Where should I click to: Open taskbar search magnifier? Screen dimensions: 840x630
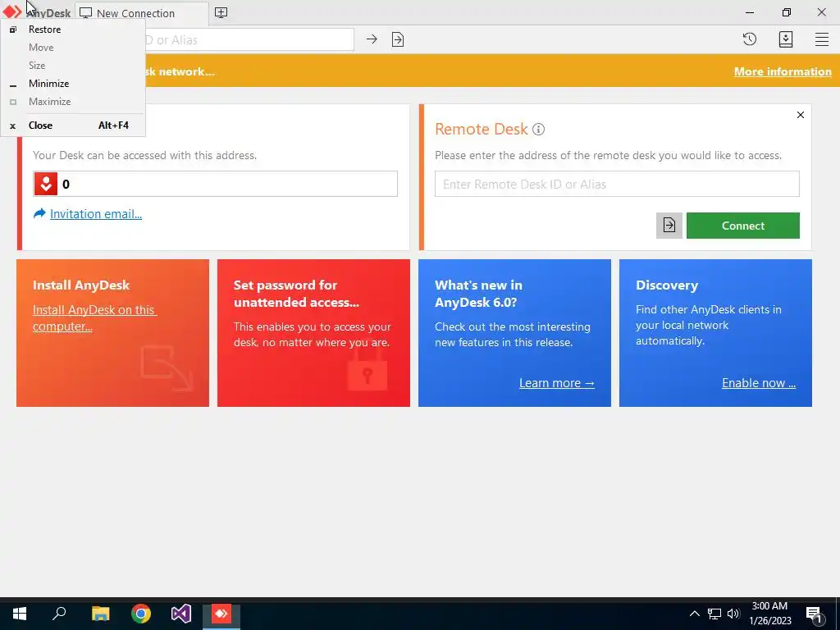coord(59,614)
